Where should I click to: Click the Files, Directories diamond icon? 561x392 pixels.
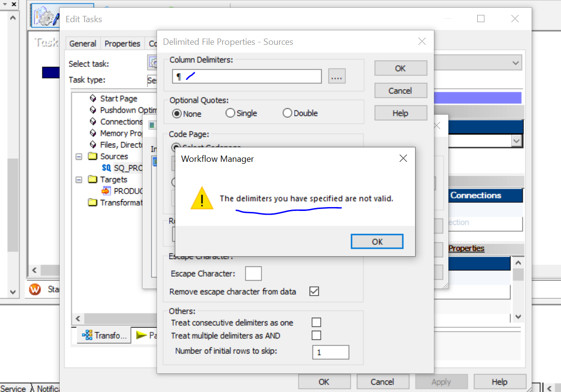93,144
